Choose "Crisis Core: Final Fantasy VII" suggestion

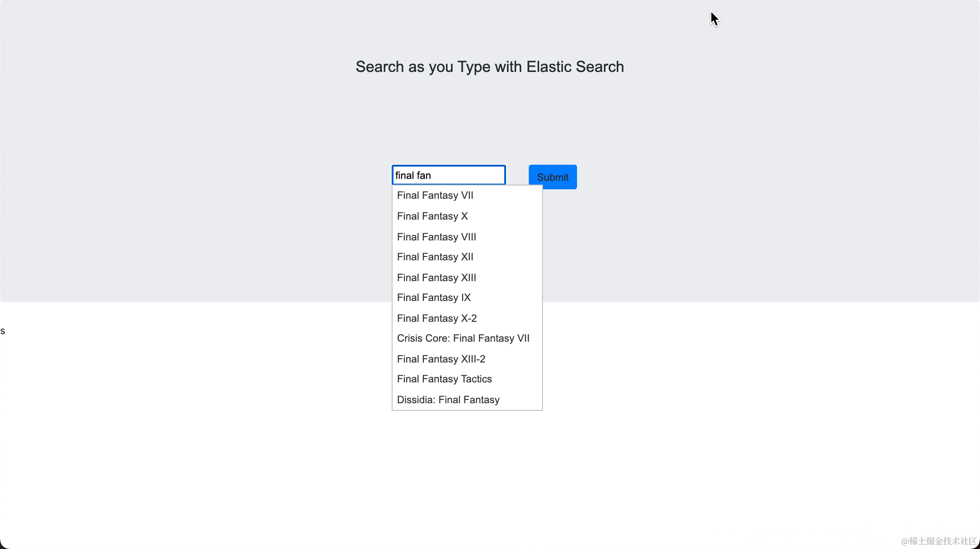tap(463, 338)
